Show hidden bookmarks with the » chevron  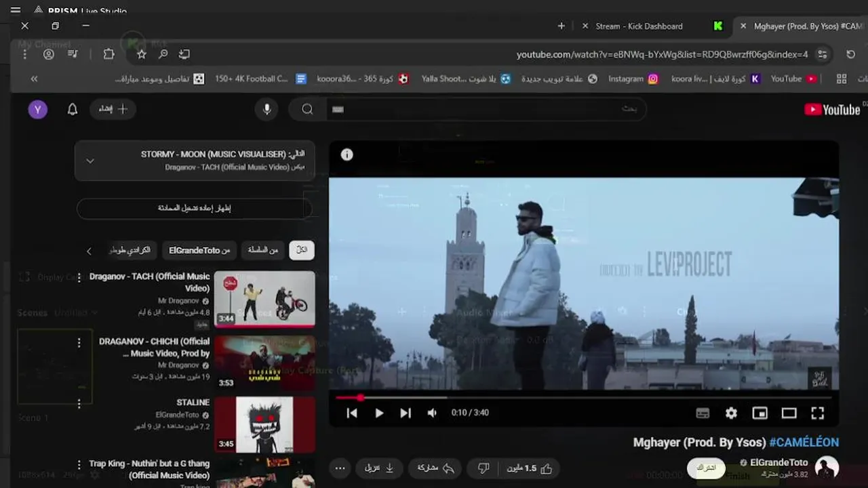34,79
